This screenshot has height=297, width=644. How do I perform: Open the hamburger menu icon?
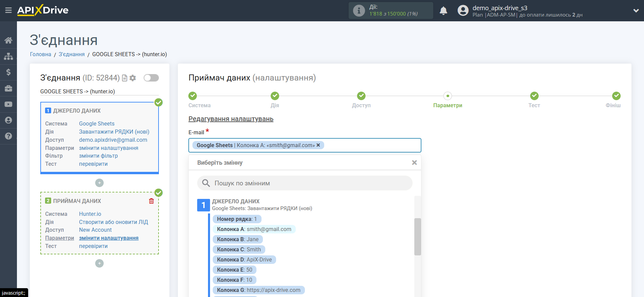click(x=8, y=10)
